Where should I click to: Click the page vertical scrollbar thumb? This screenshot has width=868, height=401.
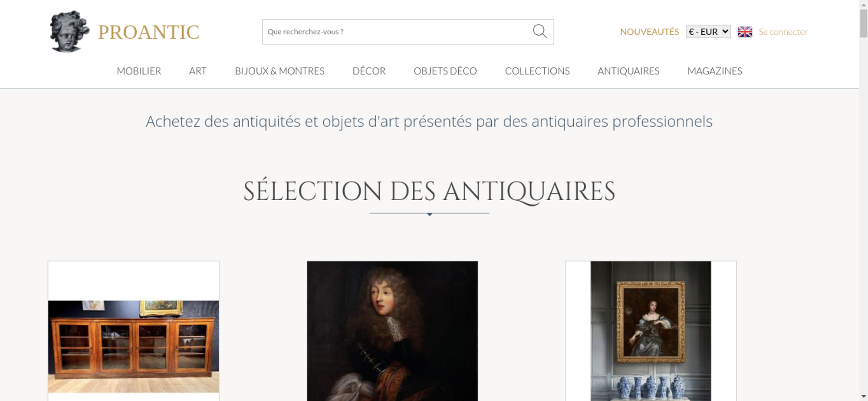864,23
